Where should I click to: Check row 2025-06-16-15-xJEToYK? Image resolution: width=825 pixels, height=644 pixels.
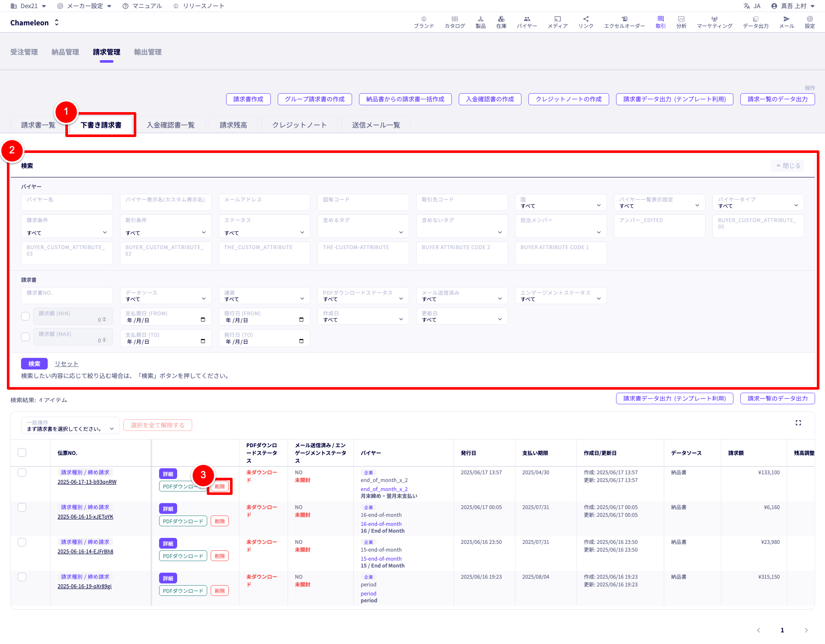click(x=22, y=507)
